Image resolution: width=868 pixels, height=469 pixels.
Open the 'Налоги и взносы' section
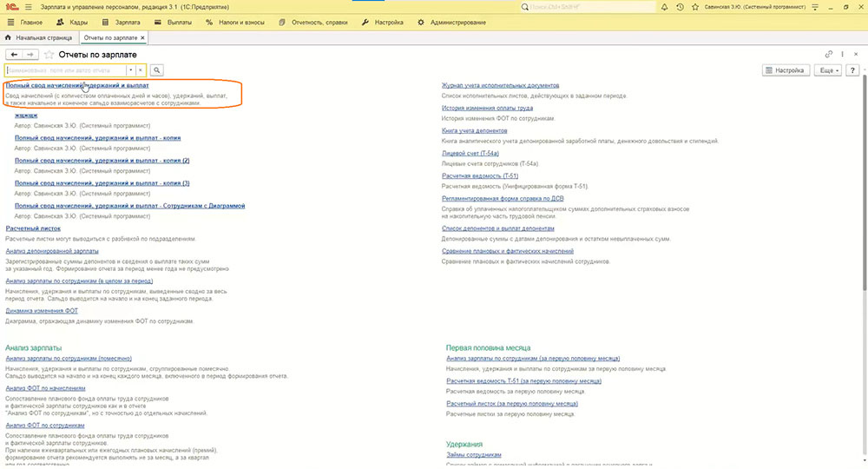coord(234,23)
